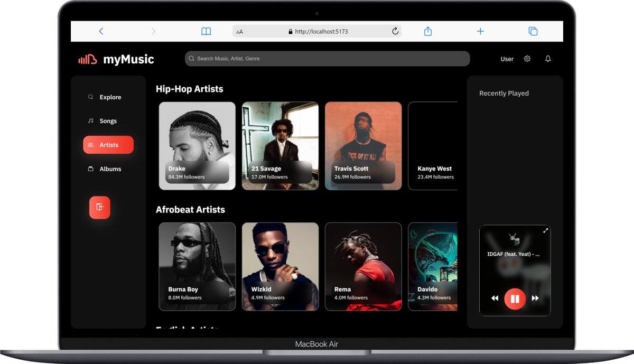634x364 pixels.
Task: Open the browser bookmarks book icon
Action: tap(206, 31)
